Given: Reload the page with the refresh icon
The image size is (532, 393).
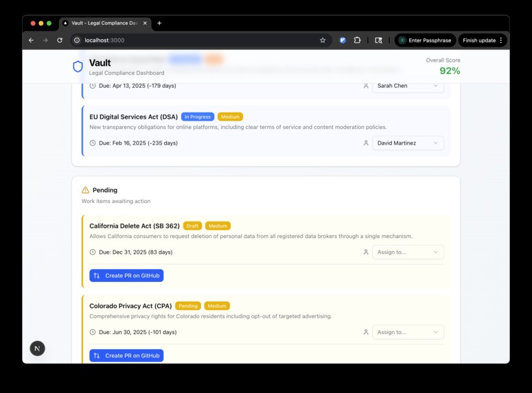Looking at the screenshot, I should click(60, 40).
